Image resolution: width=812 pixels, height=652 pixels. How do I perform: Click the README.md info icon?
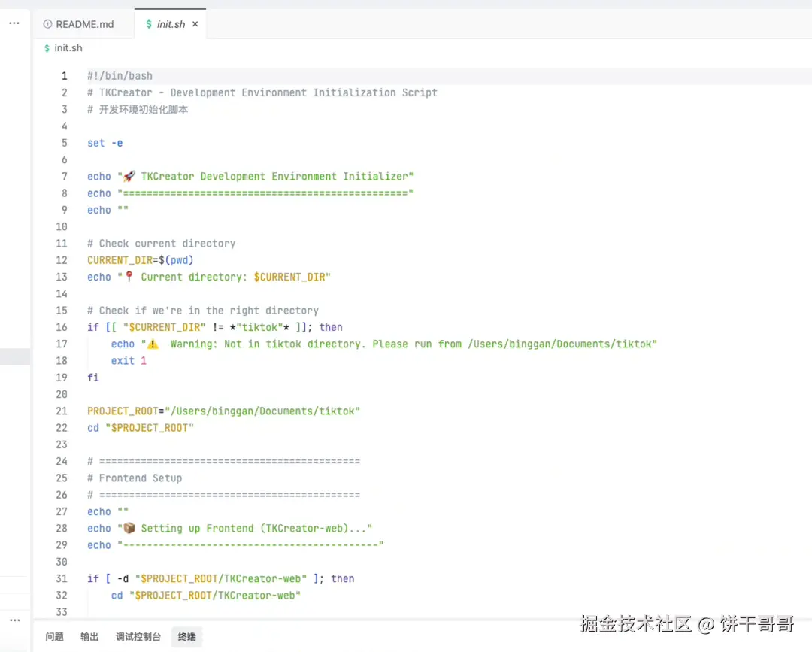click(47, 24)
